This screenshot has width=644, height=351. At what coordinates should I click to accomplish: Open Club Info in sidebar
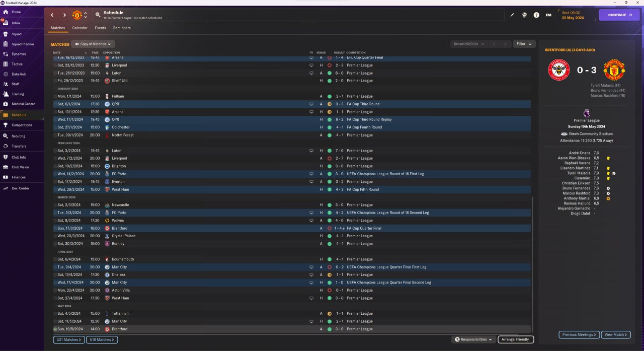coord(19,157)
